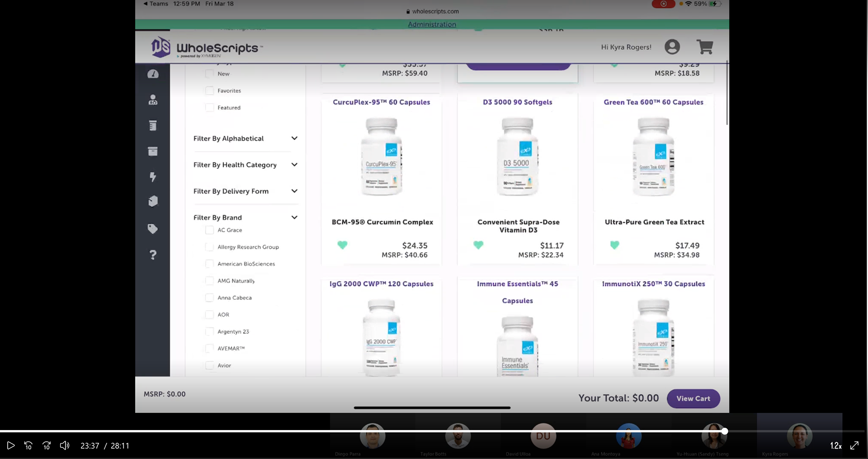Select Taylor Botts participant thumbnail
The height and width of the screenshot is (459, 868).
[x=458, y=436]
